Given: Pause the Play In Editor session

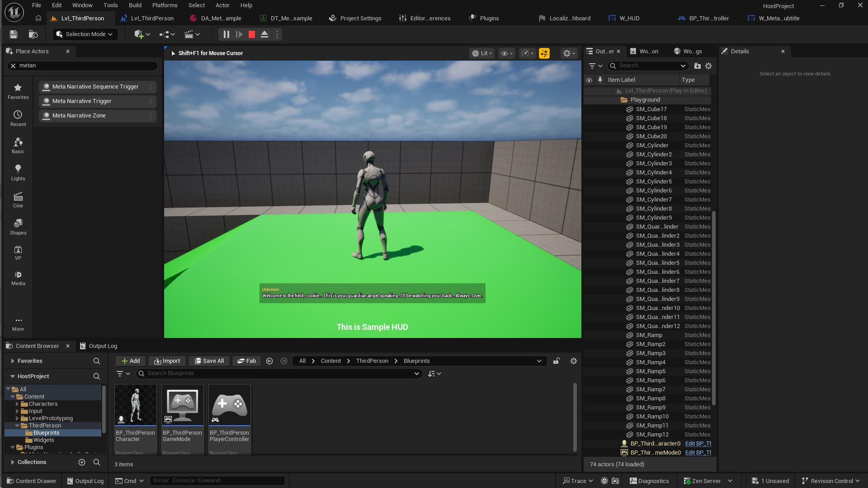Looking at the screenshot, I should point(226,34).
